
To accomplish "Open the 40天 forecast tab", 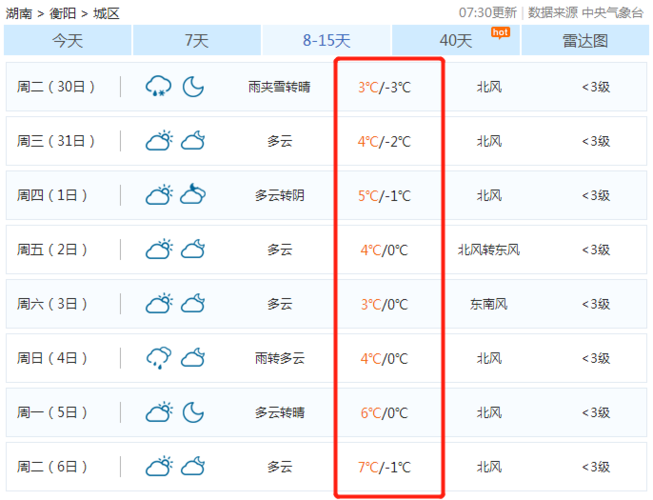I will (456, 40).
